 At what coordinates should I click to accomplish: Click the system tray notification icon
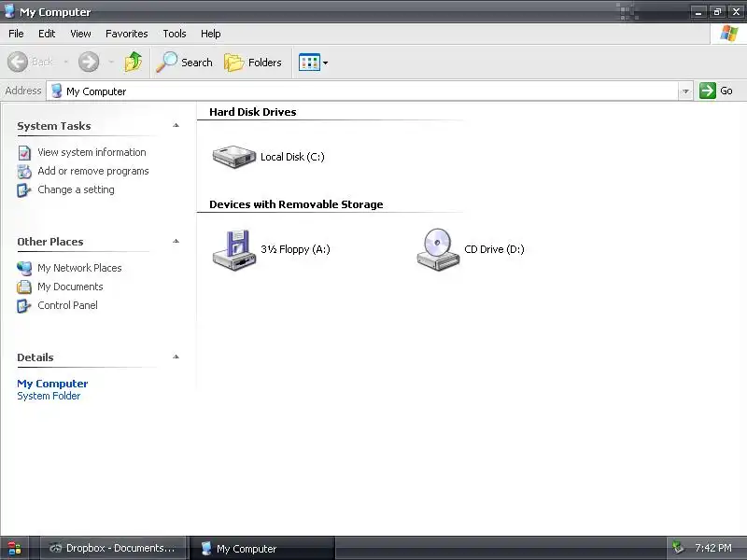click(x=678, y=548)
